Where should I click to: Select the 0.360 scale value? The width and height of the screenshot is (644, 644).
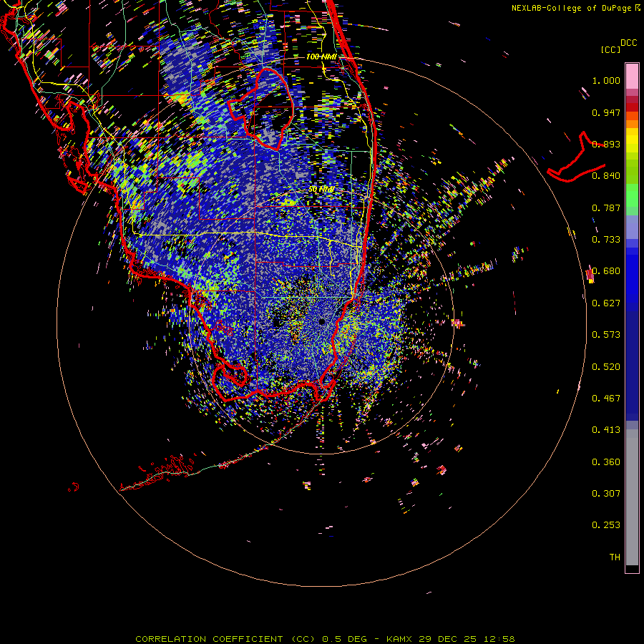(606, 462)
